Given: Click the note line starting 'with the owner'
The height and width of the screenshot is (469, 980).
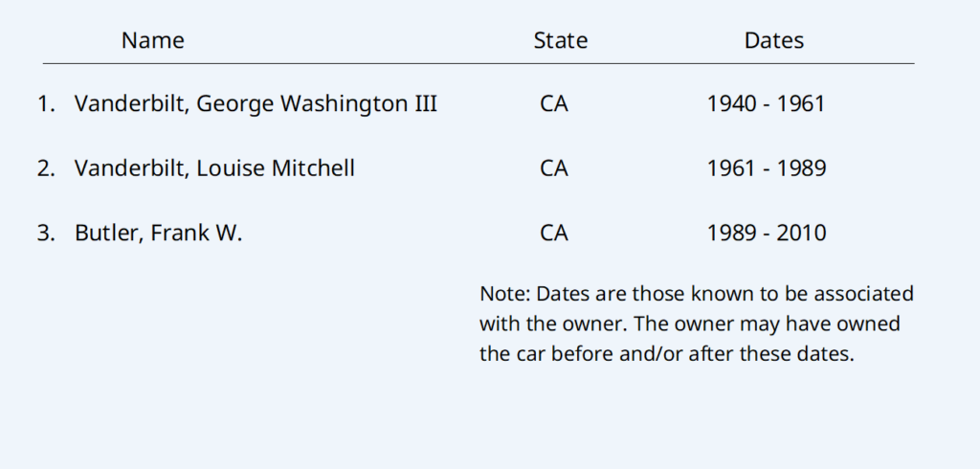Looking at the screenshot, I should click(689, 324).
